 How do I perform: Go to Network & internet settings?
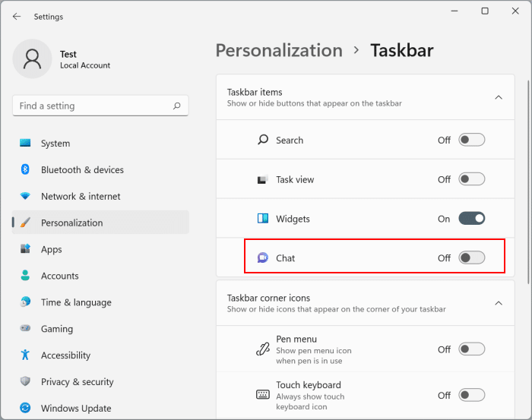(x=100, y=196)
